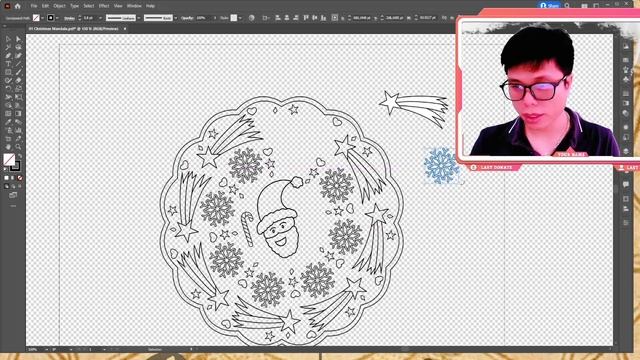The height and width of the screenshot is (360, 640).
Task: Activate the Type tool
Action: coord(8,64)
